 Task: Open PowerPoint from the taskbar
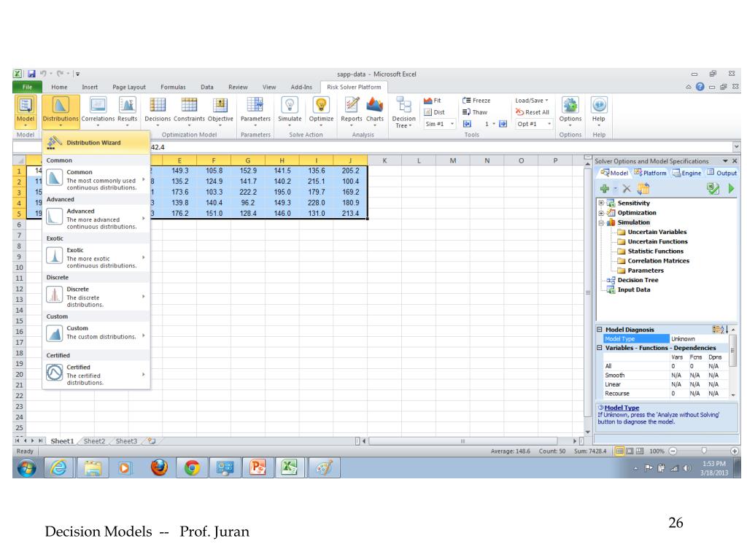258,467
